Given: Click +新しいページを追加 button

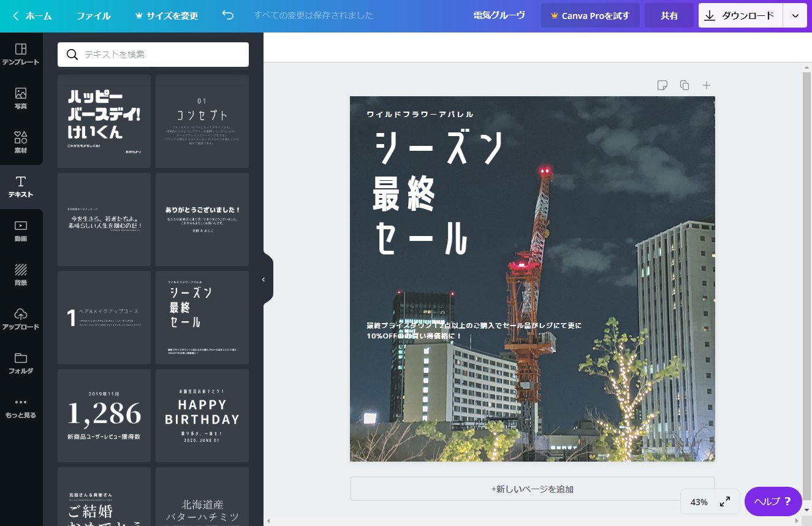Looking at the screenshot, I should click(x=532, y=489).
